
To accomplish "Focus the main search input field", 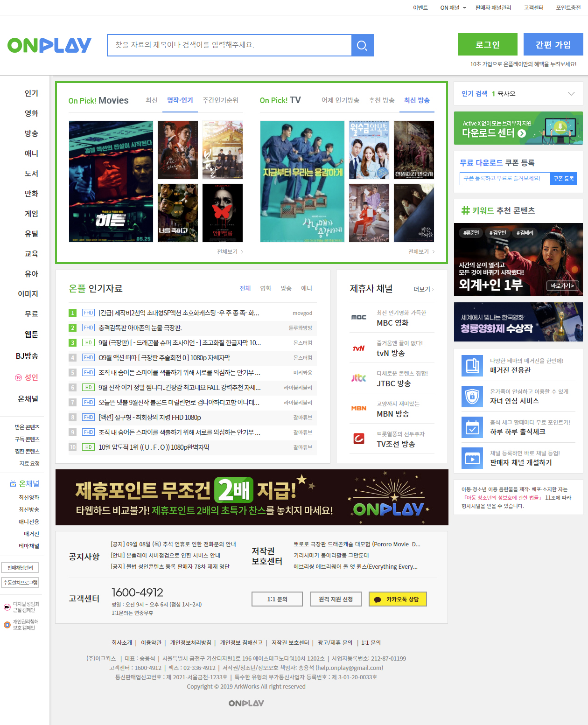I will [229, 45].
